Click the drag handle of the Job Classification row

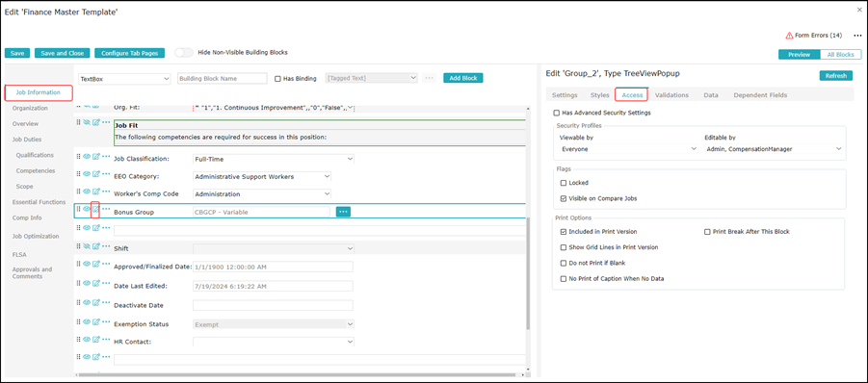point(79,158)
